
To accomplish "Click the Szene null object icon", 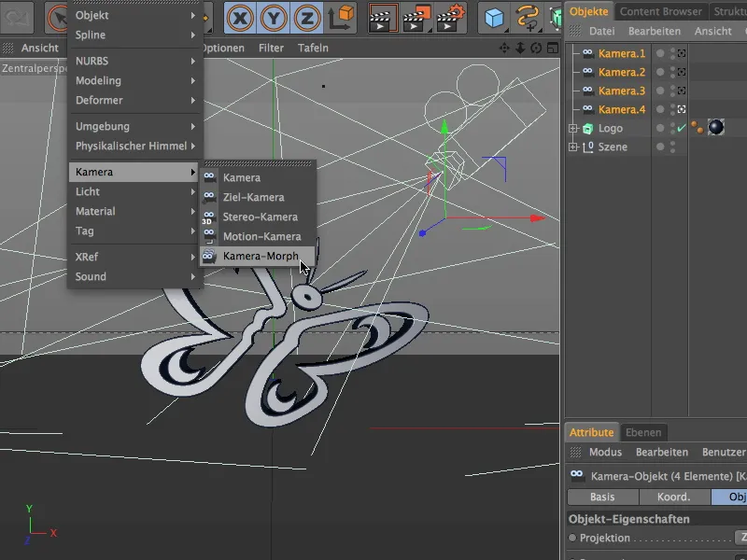I will pyautogui.click(x=588, y=147).
